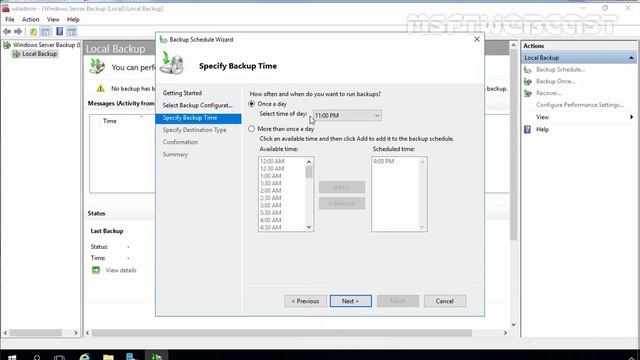Open the Windows Start button
Viewport: 640px width, 360px height.
point(12,357)
